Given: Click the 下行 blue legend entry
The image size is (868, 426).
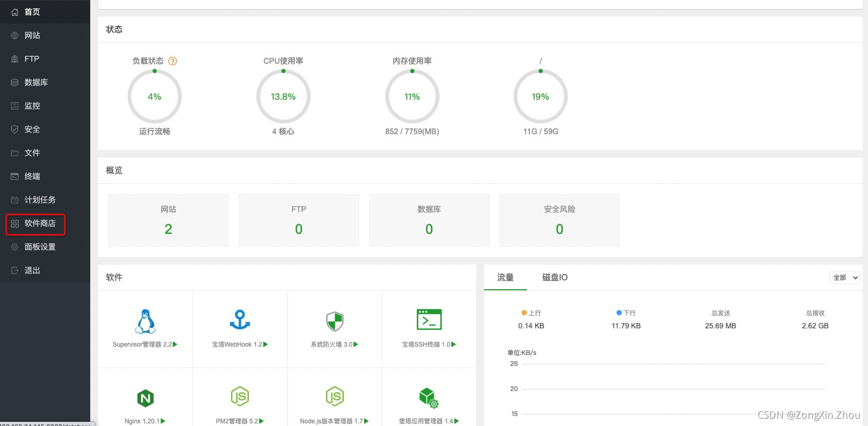Looking at the screenshot, I should click(626, 313).
